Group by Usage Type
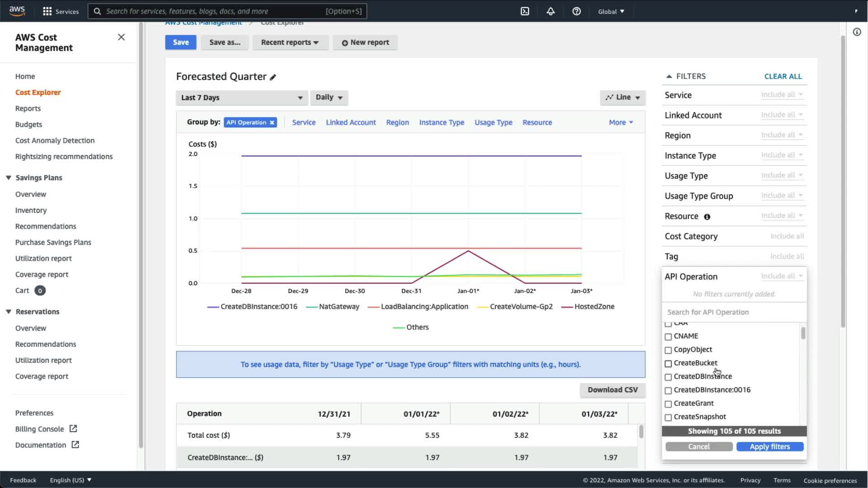The height and width of the screenshot is (488, 868). (x=493, y=122)
